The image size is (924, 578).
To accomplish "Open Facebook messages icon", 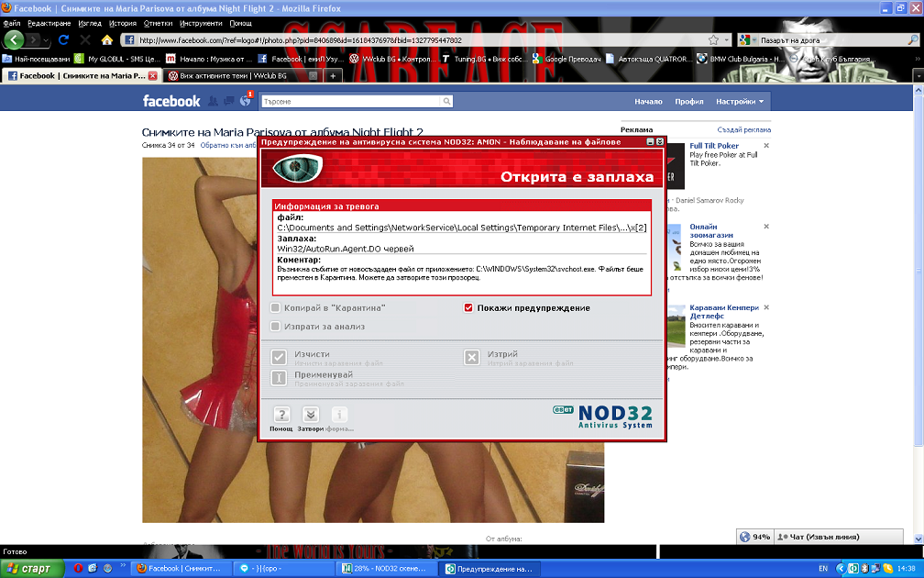I will (x=229, y=101).
